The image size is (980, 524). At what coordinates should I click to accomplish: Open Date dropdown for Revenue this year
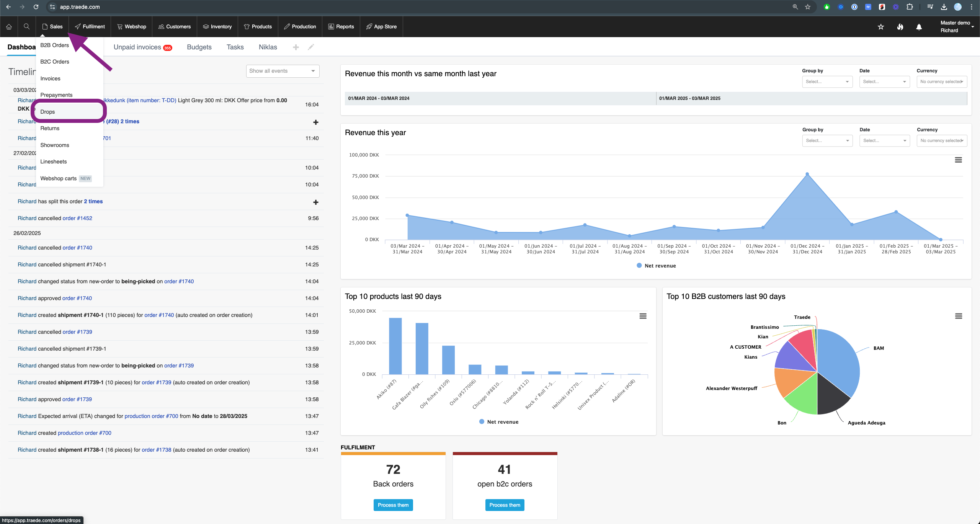click(884, 140)
